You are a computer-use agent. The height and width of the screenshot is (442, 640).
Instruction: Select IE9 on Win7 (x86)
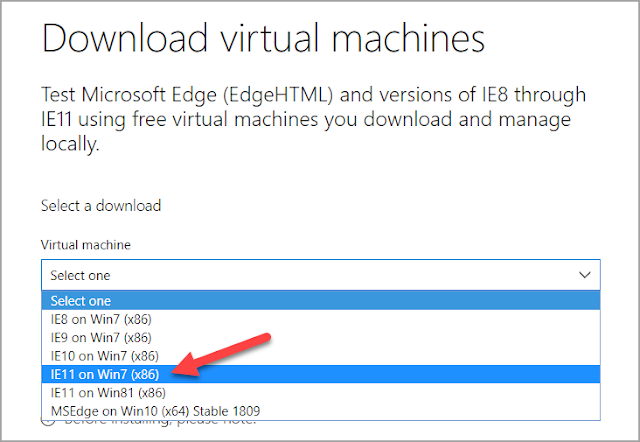pyautogui.click(x=320, y=338)
